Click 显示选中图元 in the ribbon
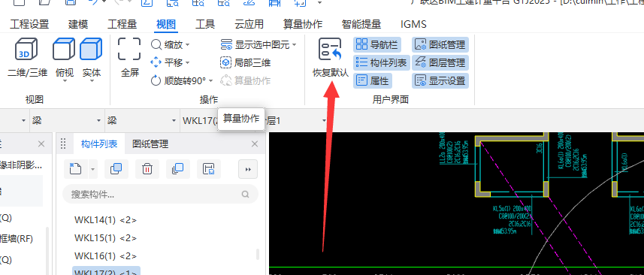This screenshot has width=644, height=275. (x=255, y=44)
